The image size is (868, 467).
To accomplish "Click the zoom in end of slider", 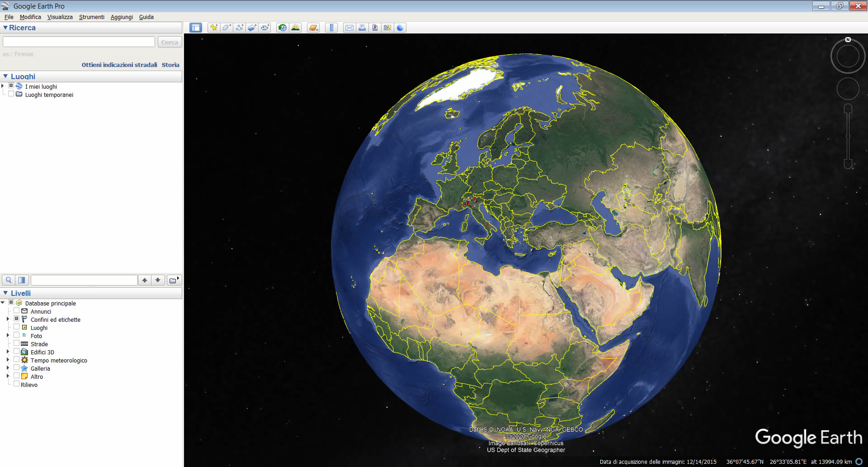I will tap(848, 109).
